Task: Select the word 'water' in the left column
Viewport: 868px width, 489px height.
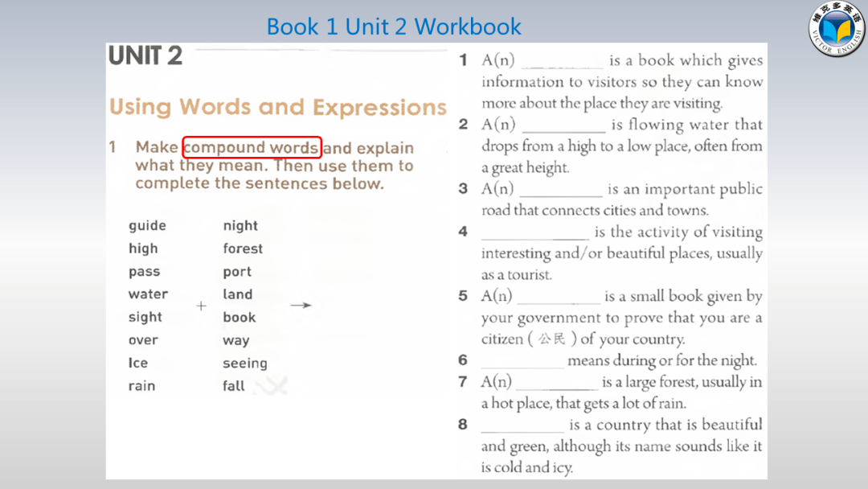Action: pos(148,294)
